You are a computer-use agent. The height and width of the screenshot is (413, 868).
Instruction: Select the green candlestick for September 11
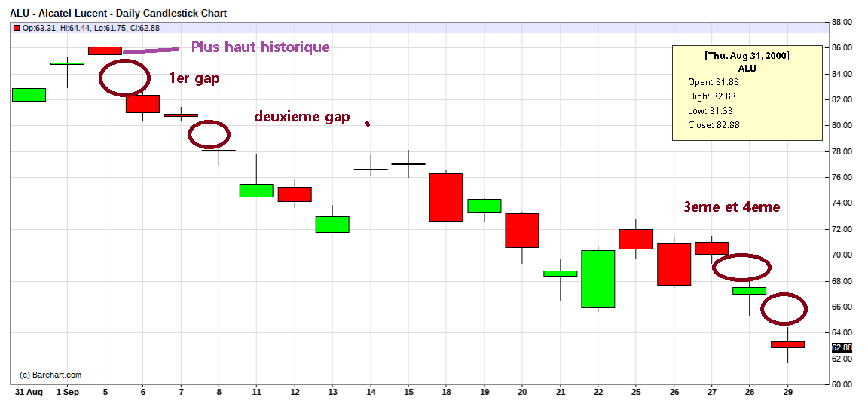click(x=256, y=191)
